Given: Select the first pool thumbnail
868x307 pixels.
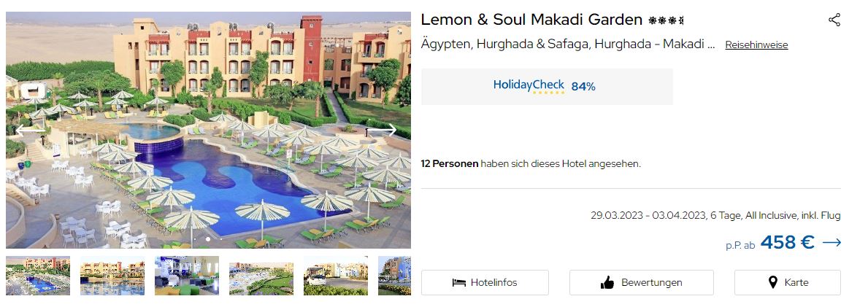Looking at the screenshot, I should (38, 276).
